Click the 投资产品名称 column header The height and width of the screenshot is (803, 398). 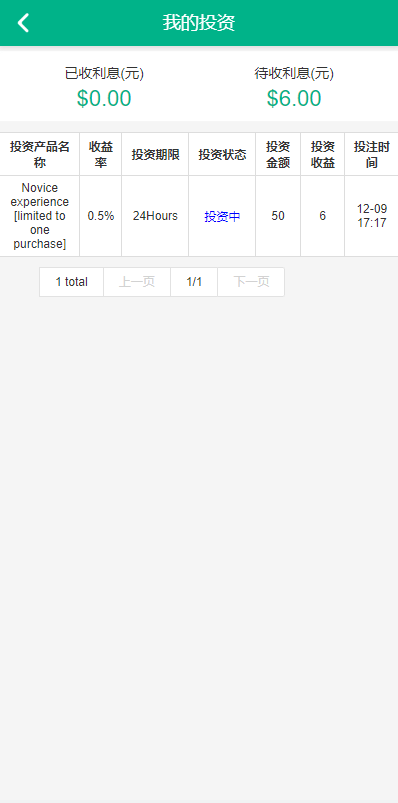click(39, 155)
